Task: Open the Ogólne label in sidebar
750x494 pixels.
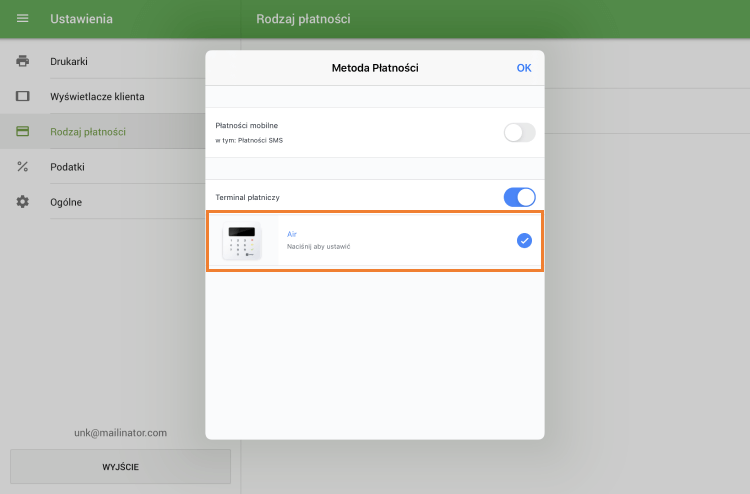Action: (66, 202)
